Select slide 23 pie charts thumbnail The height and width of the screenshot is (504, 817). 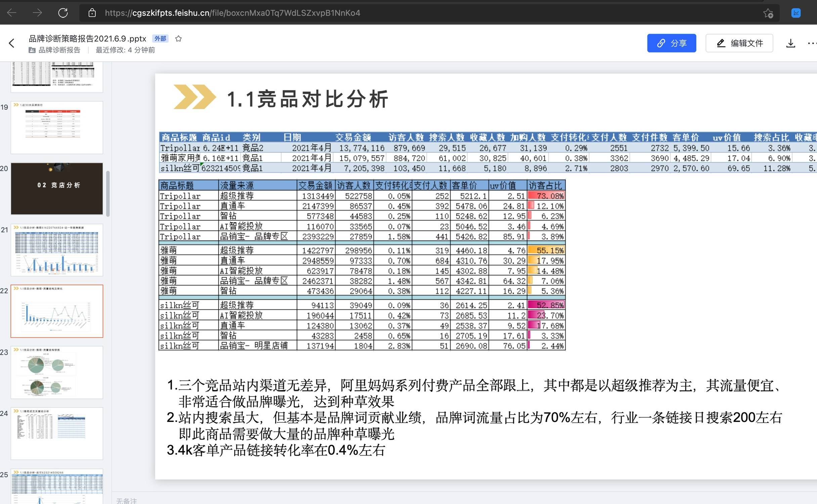click(57, 372)
